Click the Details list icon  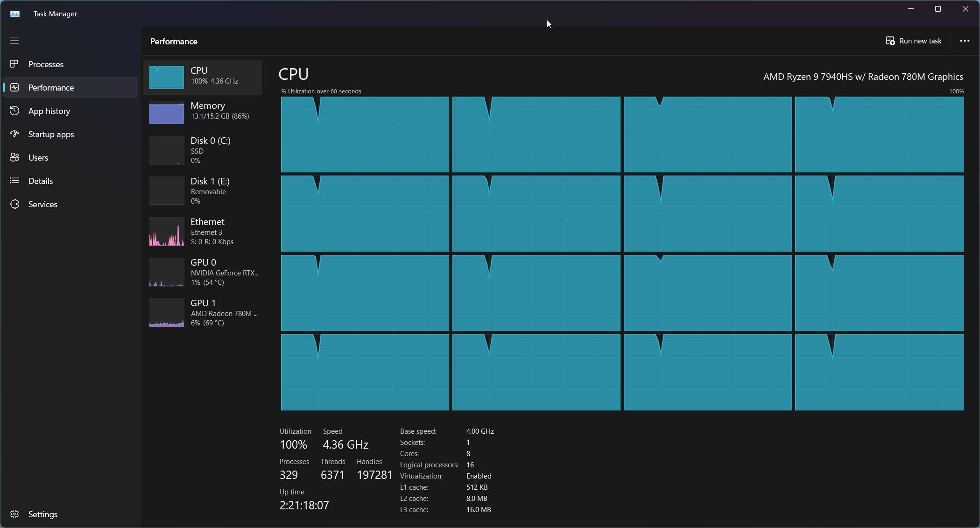tap(14, 181)
